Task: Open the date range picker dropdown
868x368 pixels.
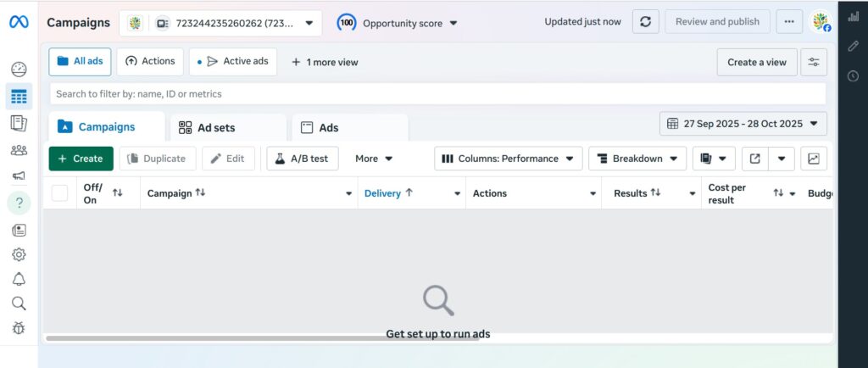Action: click(x=743, y=124)
